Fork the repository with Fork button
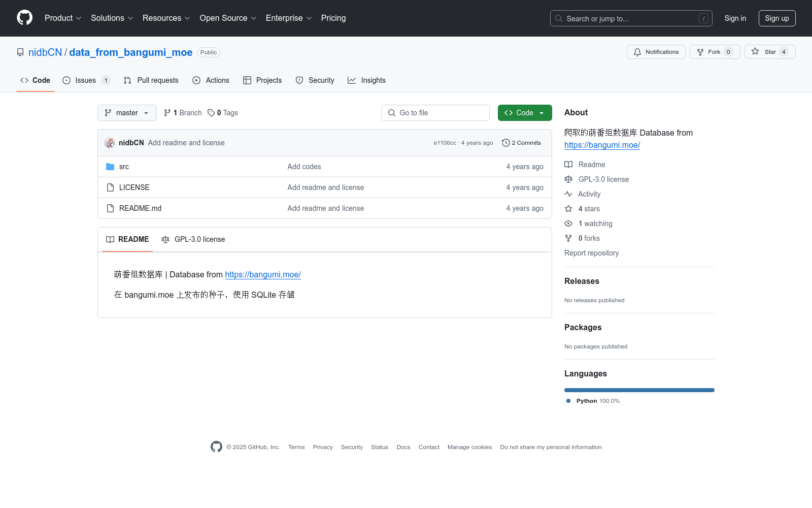The height and width of the screenshot is (508, 812). point(715,52)
